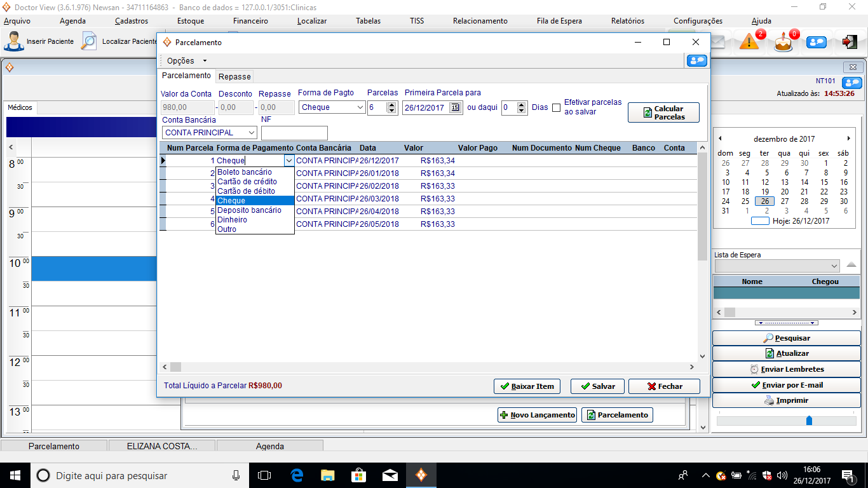Click the NF input field
This screenshot has width=868, height=488.
pos(294,133)
